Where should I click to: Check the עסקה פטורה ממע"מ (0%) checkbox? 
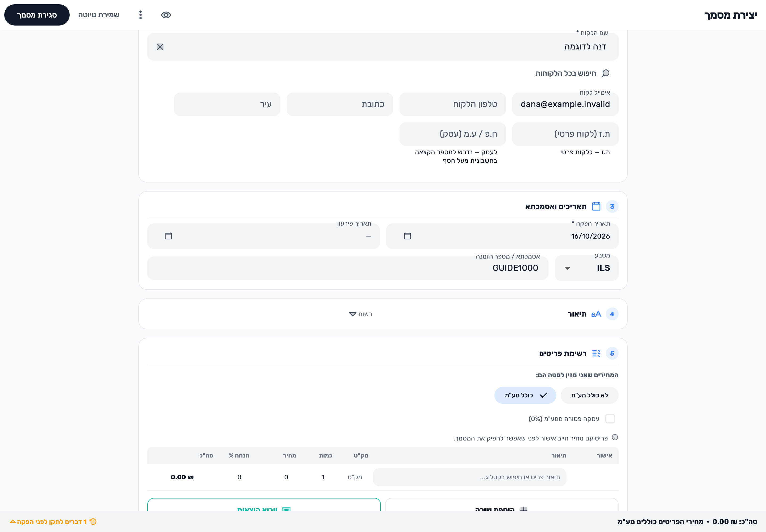(x=610, y=419)
